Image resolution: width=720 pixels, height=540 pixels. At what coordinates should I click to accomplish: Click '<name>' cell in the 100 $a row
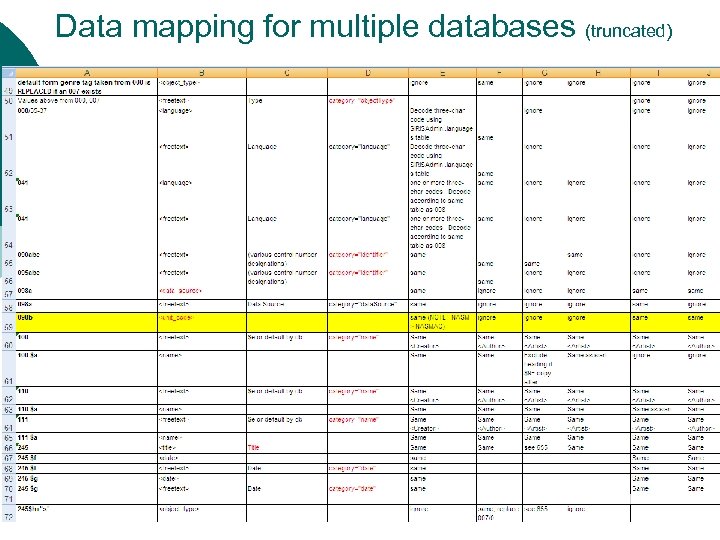[202, 369]
